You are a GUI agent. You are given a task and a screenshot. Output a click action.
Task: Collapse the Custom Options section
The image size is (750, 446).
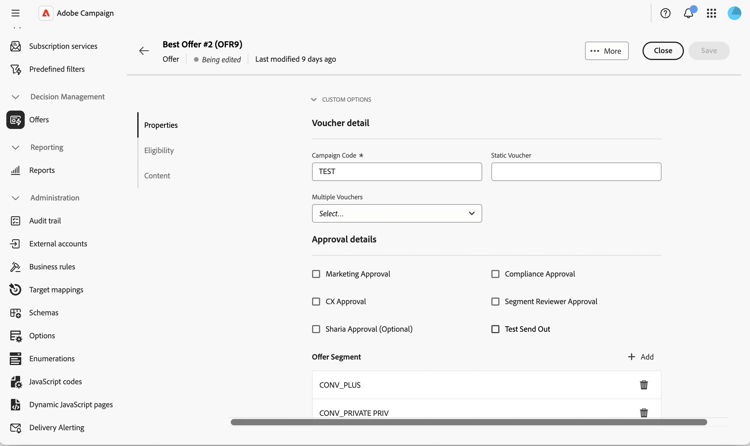click(x=314, y=100)
